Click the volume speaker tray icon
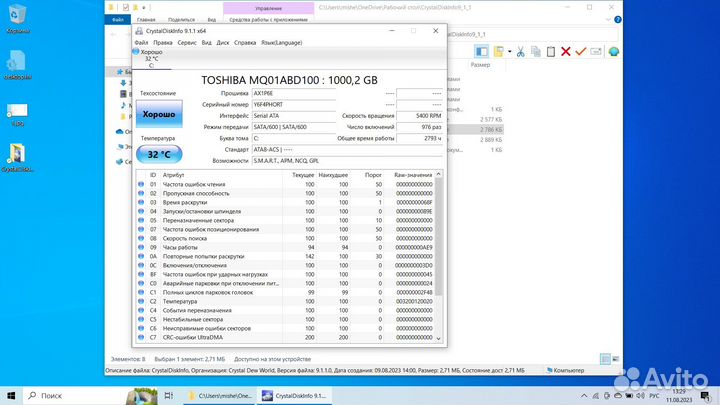 (x=640, y=395)
